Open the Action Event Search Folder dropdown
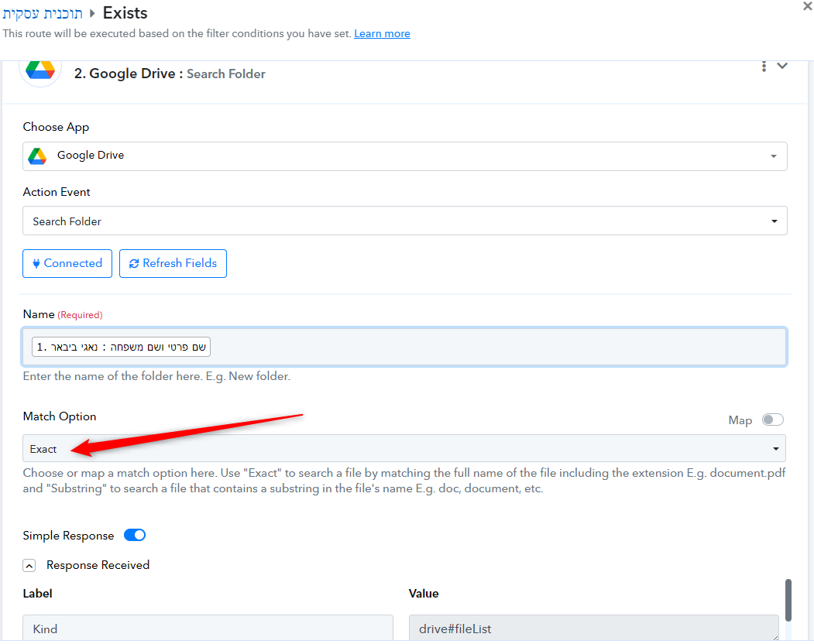This screenshot has height=644, width=814. click(405, 221)
